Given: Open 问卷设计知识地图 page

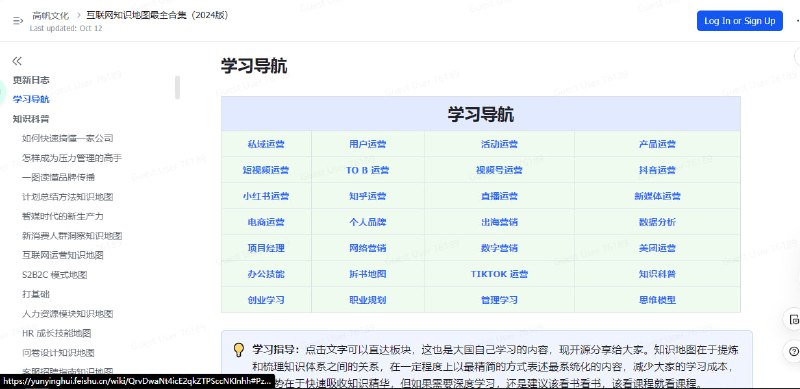Looking at the screenshot, I should tap(58, 352).
